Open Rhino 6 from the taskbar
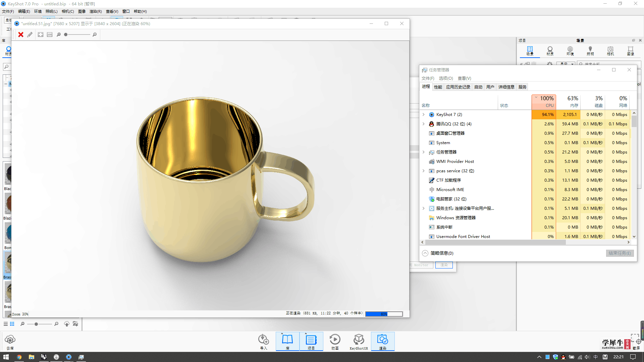Screen dimensions: 644x362 click(44, 357)
